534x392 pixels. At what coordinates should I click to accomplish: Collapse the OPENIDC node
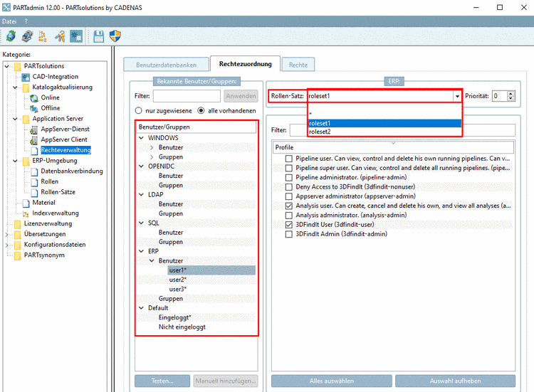[142, 166]
